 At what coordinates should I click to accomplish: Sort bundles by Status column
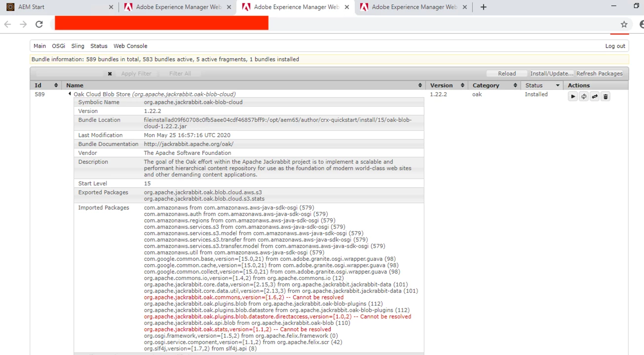tap(542, 85)
